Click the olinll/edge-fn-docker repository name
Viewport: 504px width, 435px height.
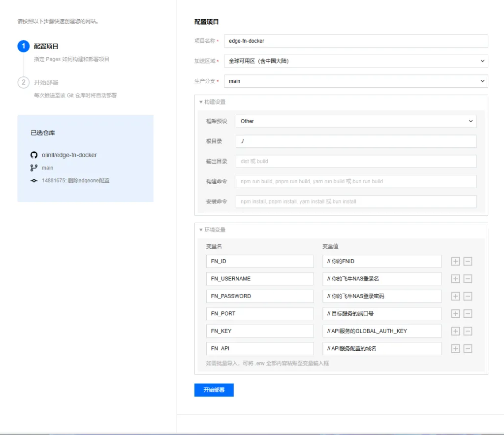tap(69, 155)
